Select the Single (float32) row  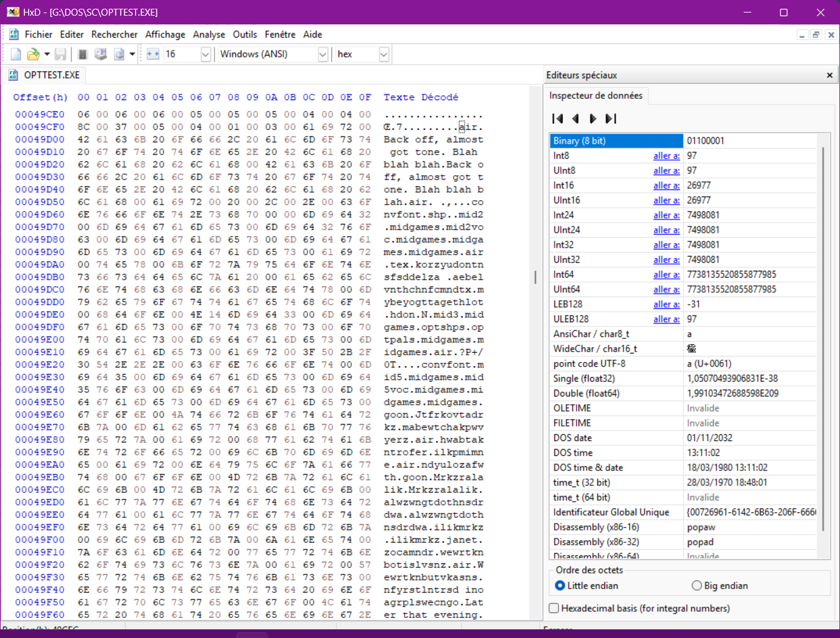click(683, 378)
